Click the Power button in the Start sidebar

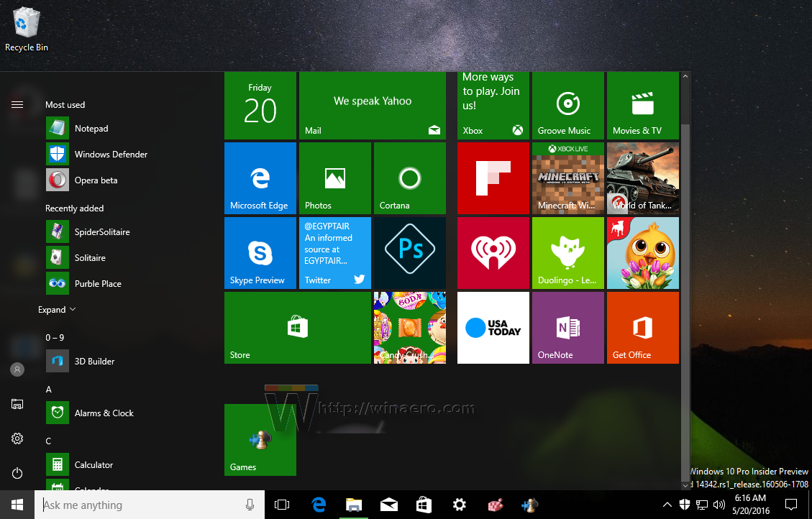17,473
